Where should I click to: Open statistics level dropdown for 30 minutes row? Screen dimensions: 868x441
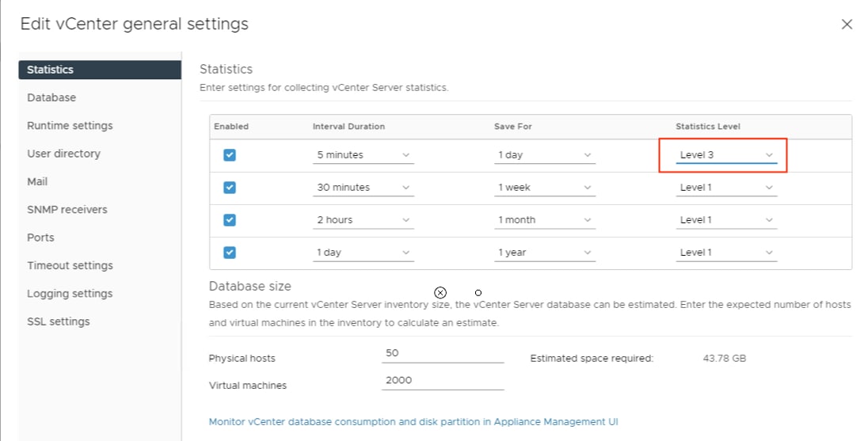point(726,188)
